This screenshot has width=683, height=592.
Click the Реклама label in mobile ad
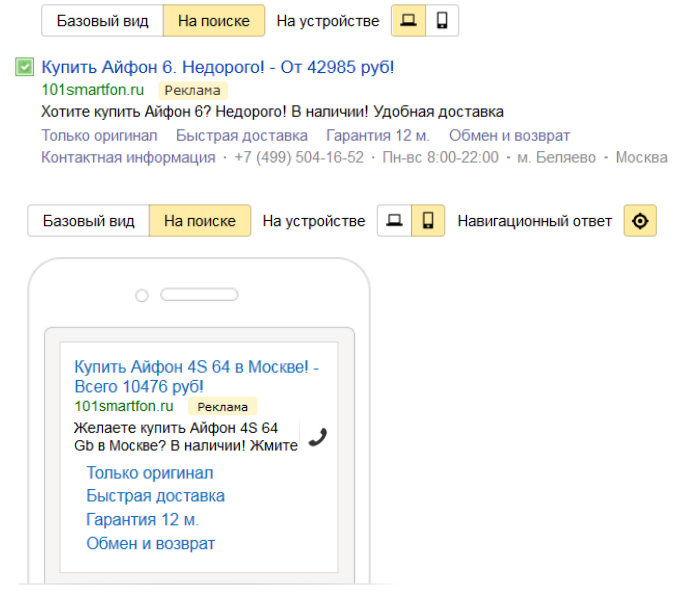pyautogui.click(x=223, y=407)
